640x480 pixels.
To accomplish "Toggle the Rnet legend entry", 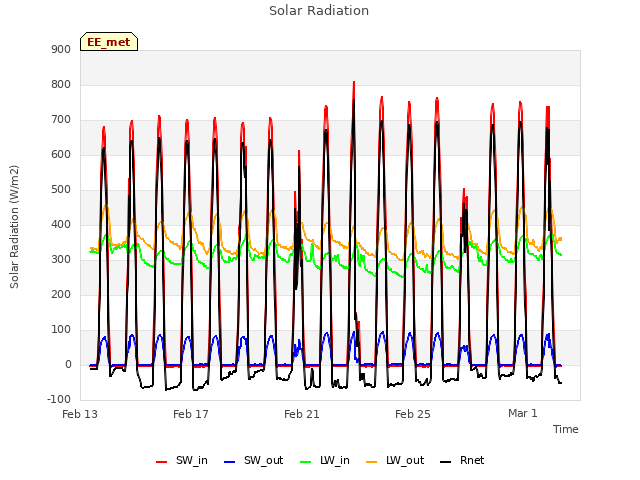I will point(462,460).
